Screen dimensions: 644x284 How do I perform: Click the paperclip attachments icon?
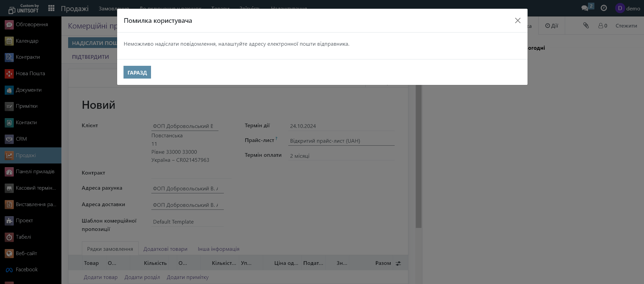pyautogui.click(x=586, y=26)
